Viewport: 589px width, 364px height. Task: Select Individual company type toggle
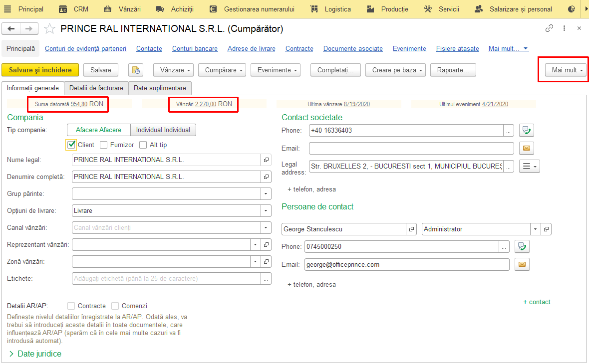[x=163, y=130]
